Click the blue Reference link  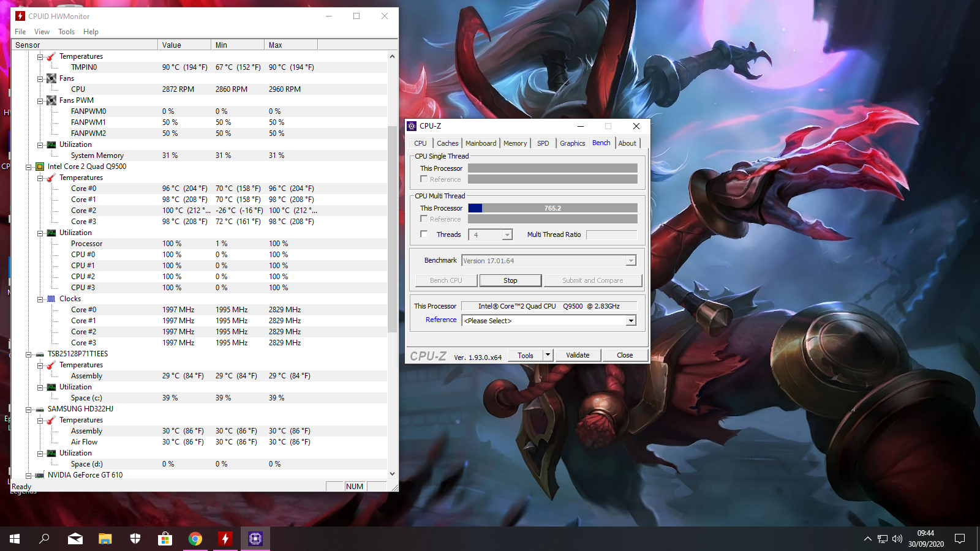click(x=441, y=320)
